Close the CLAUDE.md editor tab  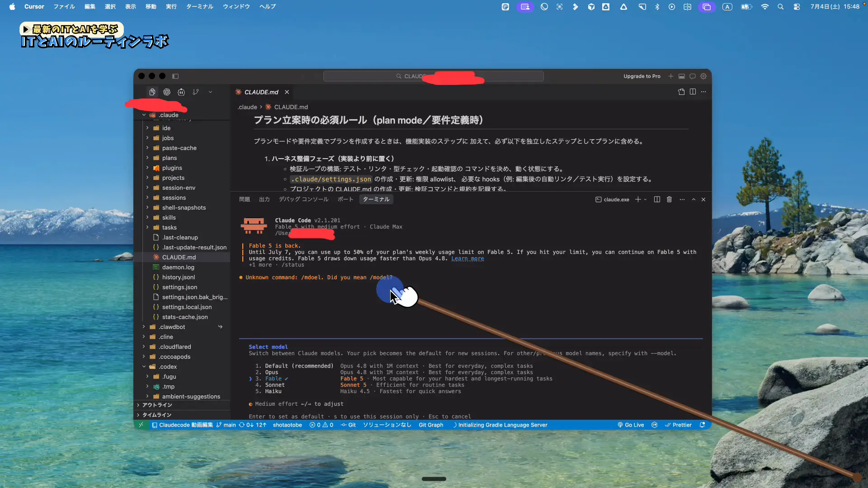point(287,92)
